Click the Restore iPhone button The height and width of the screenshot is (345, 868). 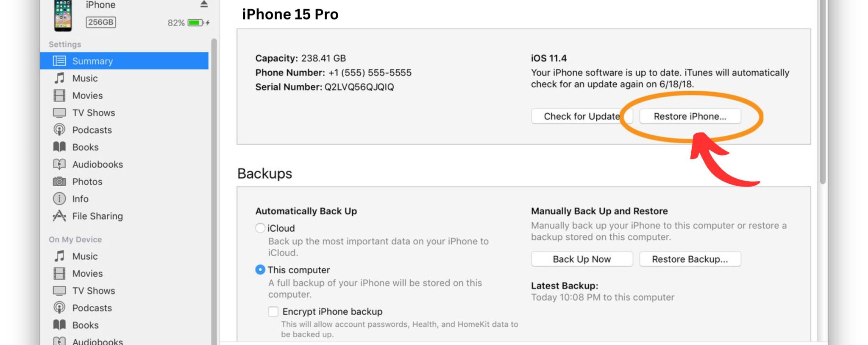[x=690, y=116]
